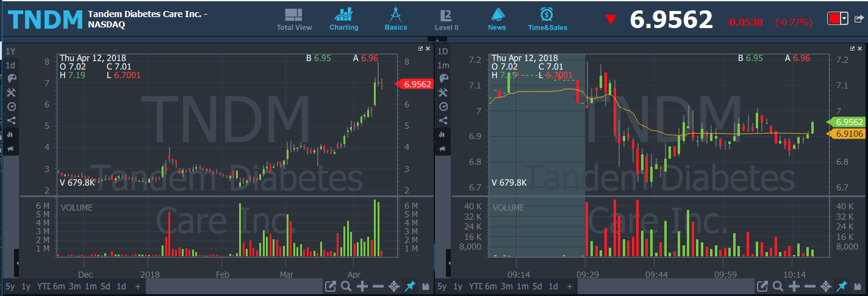Click left chart's red 6.9562 price tag
Image resolution: width=868 pixels, height=296 pixels.
[x=415, y=85]
